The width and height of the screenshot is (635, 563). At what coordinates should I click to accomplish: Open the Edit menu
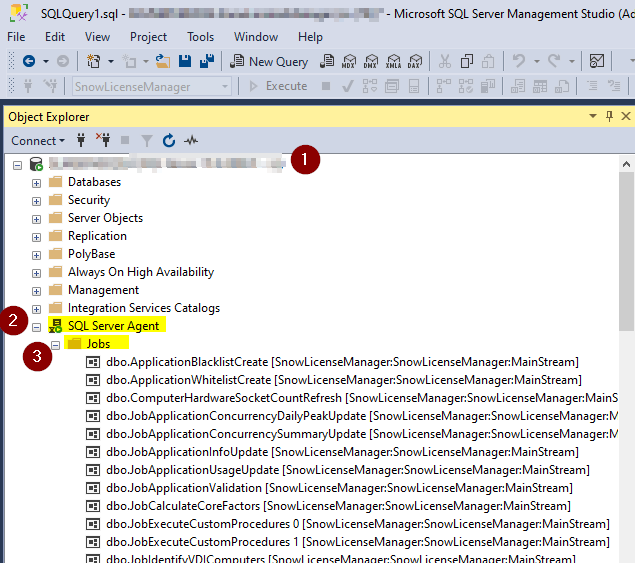pyautogui.click(x=55, y=37)
